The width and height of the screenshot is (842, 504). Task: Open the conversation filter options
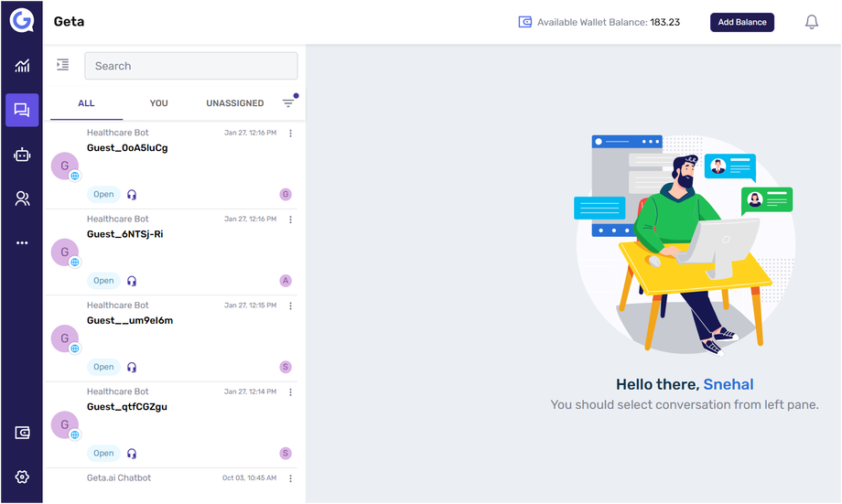tap(288, 103)
